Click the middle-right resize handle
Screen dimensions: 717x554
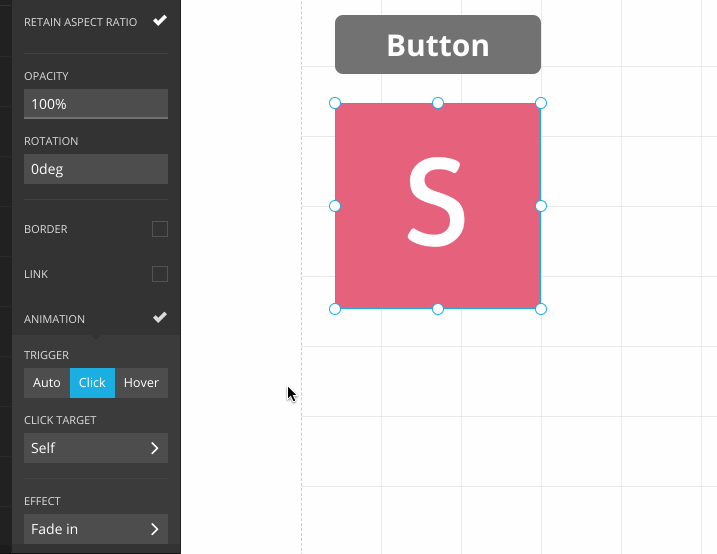pyautogui.click(x=541, y=206)
